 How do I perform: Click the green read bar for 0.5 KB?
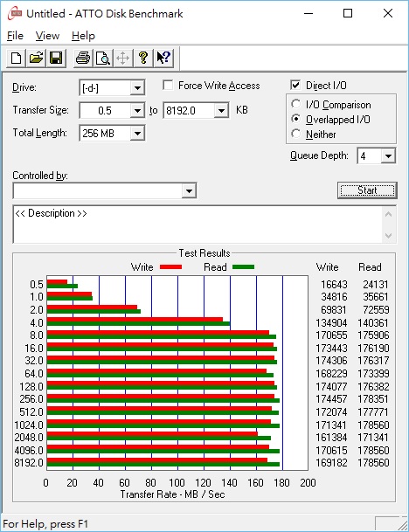(x=62, y=286)
